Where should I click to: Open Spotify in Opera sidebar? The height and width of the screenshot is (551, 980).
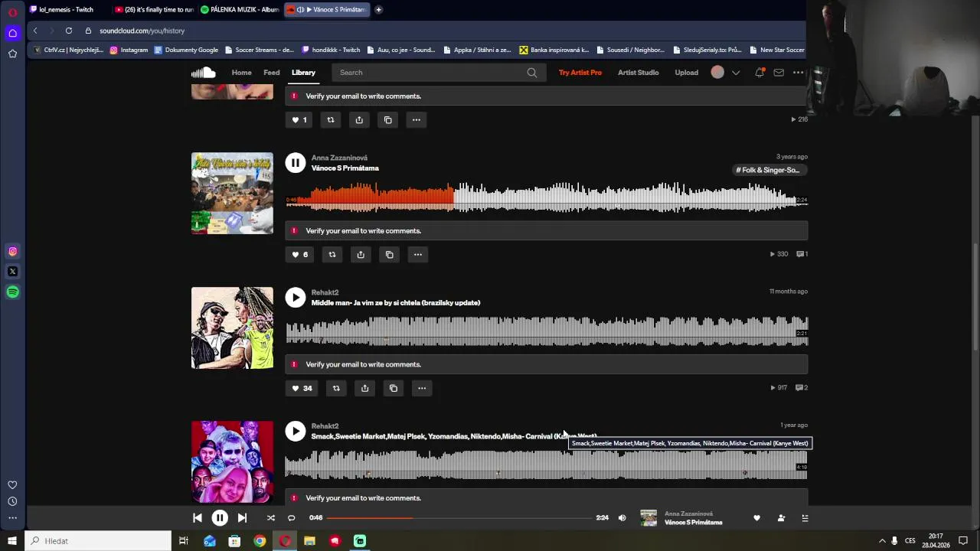tap(13, 292)
